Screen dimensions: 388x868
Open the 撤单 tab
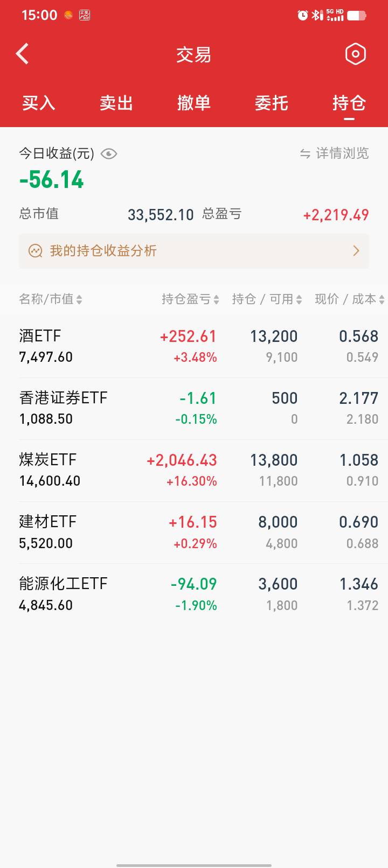click(194, 103)
